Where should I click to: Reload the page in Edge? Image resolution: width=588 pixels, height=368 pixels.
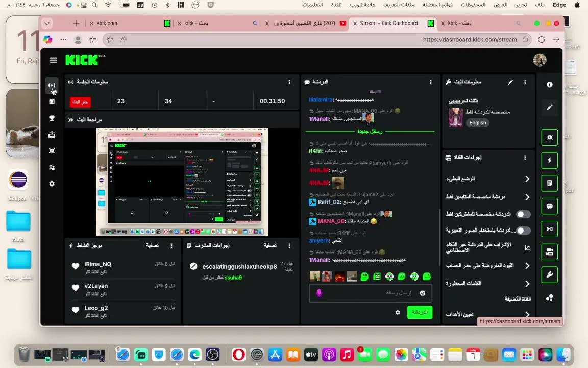coord(541,39)
